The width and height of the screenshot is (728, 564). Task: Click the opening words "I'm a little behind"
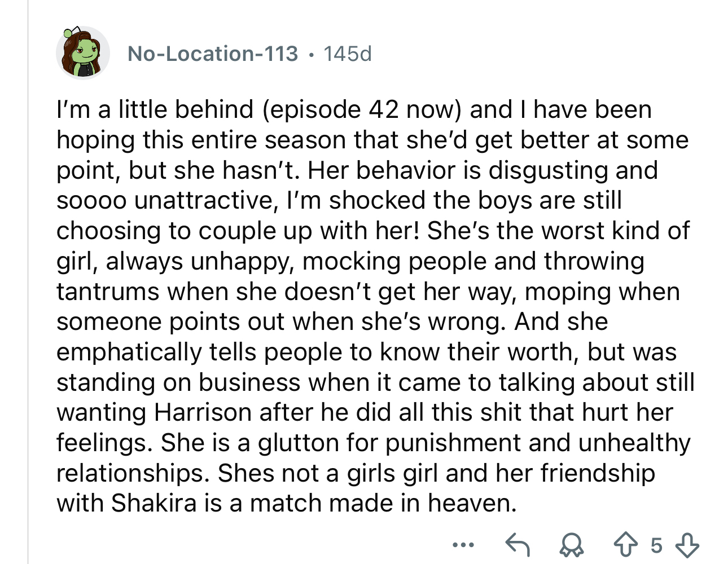pyautogui.click(x=155, y=109)
